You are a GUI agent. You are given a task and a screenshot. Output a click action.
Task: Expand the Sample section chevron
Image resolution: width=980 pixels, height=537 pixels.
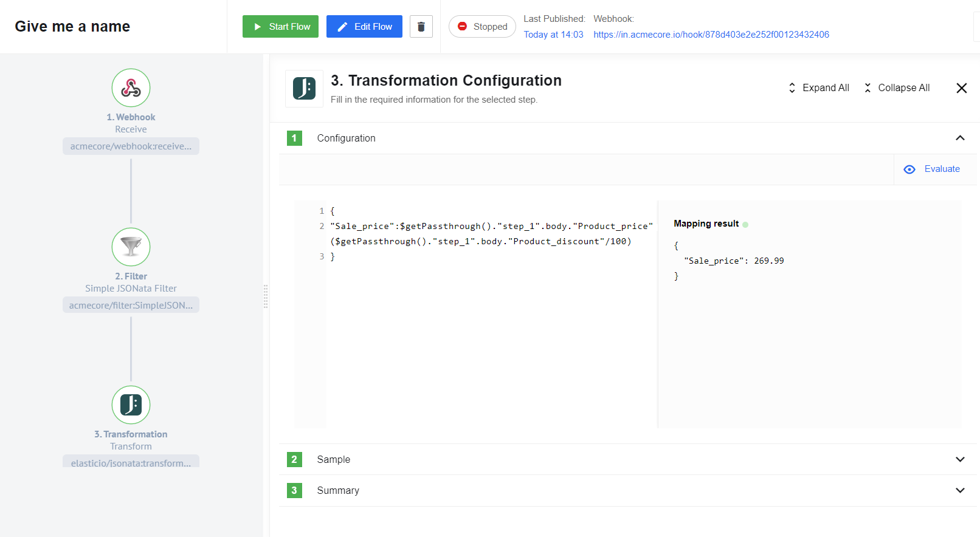(x=960, y=459)
